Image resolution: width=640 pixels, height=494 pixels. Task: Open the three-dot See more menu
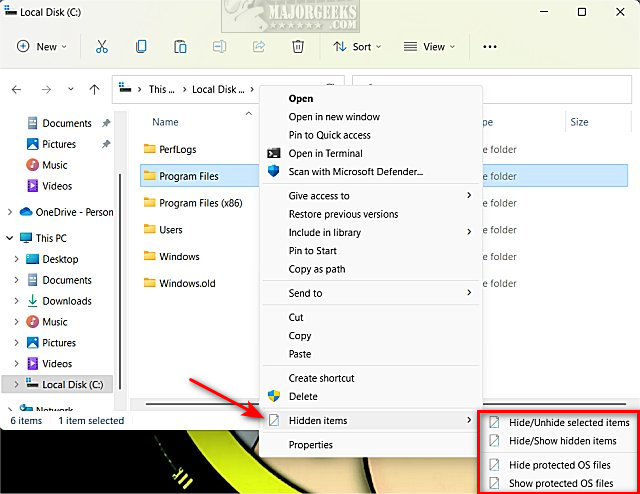click(x=489, y=46)
